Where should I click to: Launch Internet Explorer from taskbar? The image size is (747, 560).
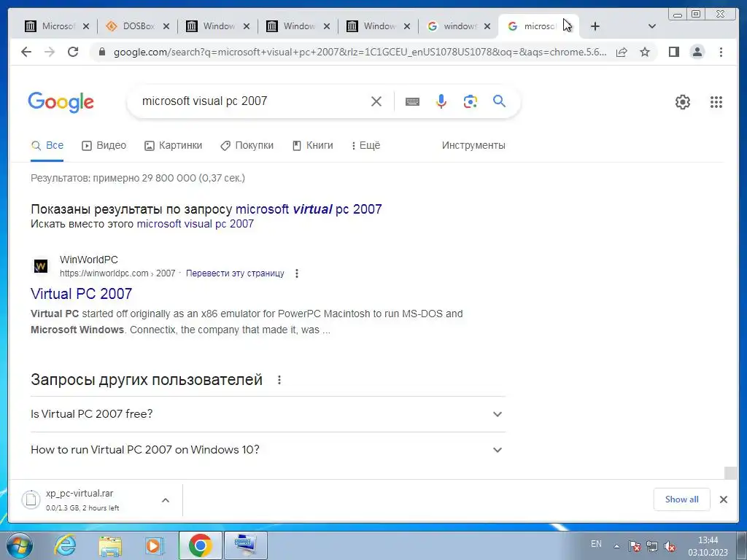click(65, 545)
